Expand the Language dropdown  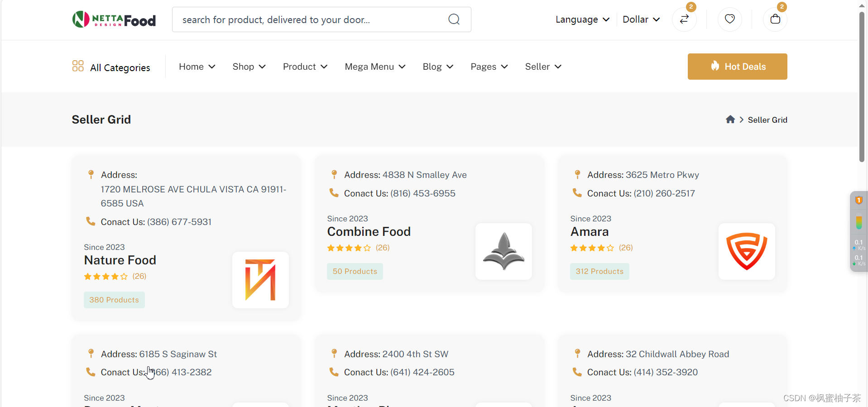point(582,19)
